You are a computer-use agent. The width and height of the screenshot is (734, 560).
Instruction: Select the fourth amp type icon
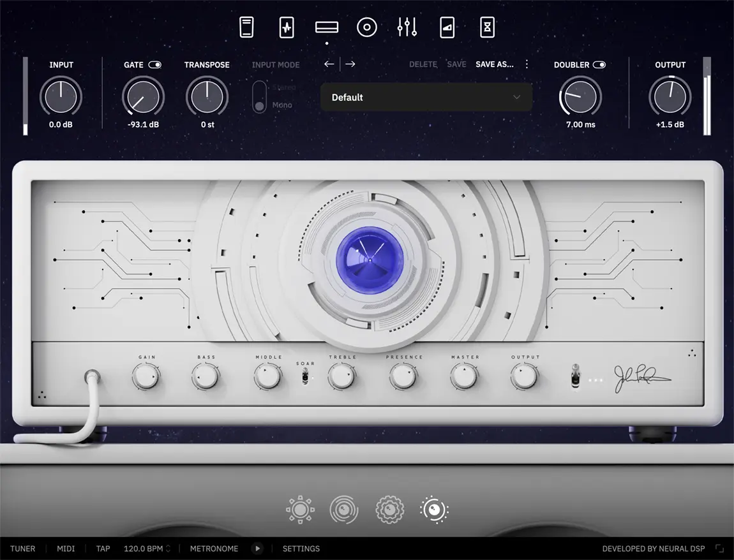click(434, 510)
